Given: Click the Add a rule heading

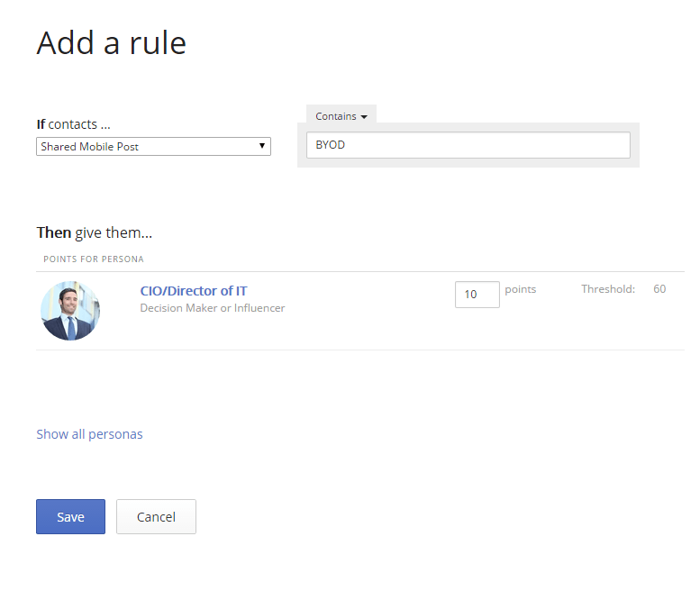Looking at the screenshot, I should (x=111, y=43).
